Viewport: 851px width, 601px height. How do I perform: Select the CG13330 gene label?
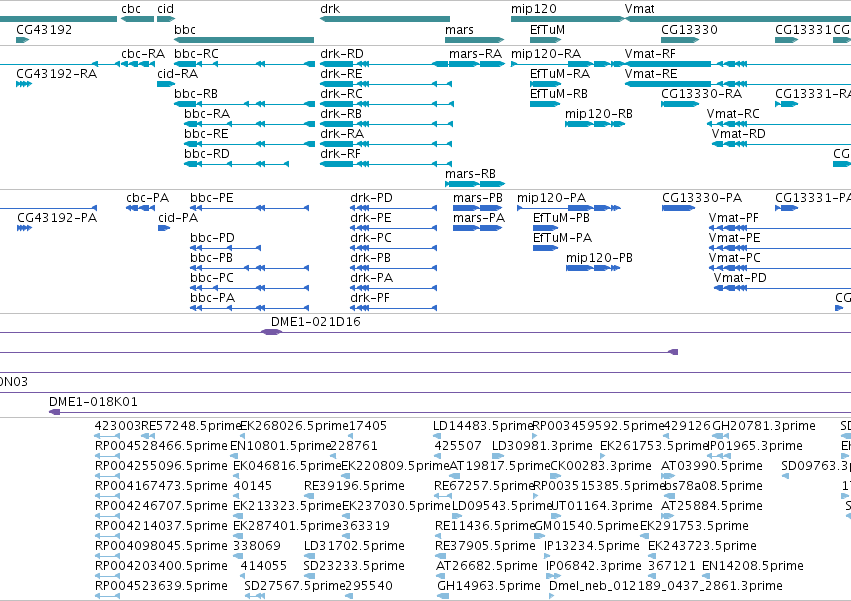(x=689, y=29)
